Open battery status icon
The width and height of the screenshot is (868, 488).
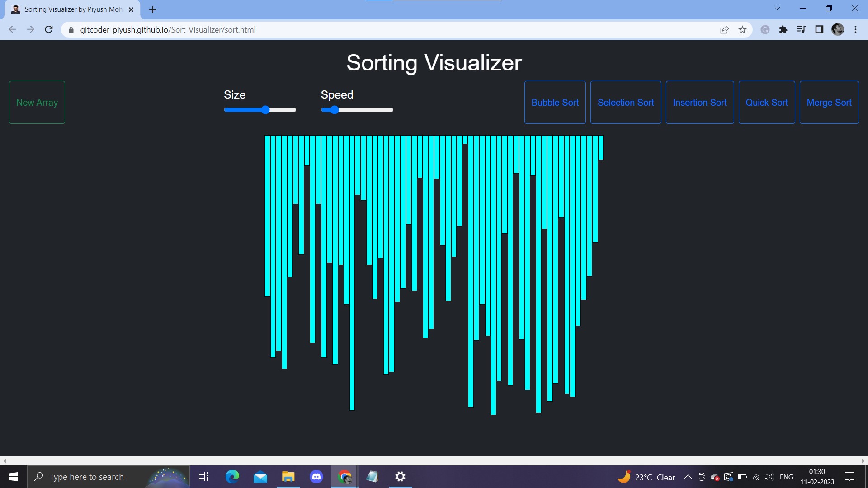pos(742,477)
